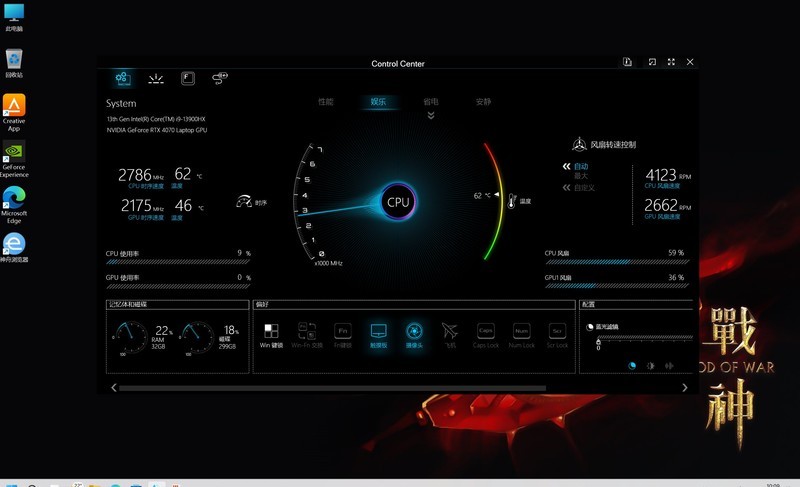Image resolution: width=800 pixels, height=487 pixels.
Task: Open the System overview tab icon
Action: [123, 79]
